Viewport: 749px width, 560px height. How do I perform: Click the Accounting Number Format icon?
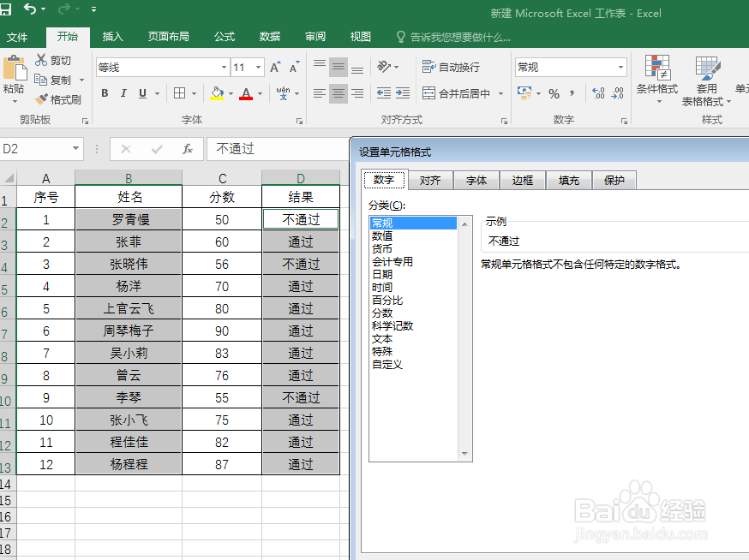pos(524,92)
